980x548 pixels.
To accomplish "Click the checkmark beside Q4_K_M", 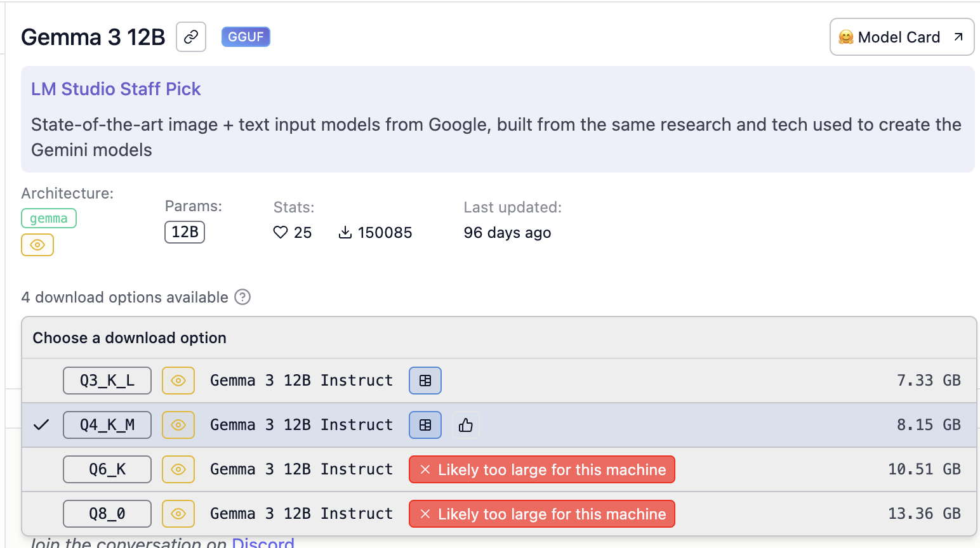I will [x=41, y=425].
